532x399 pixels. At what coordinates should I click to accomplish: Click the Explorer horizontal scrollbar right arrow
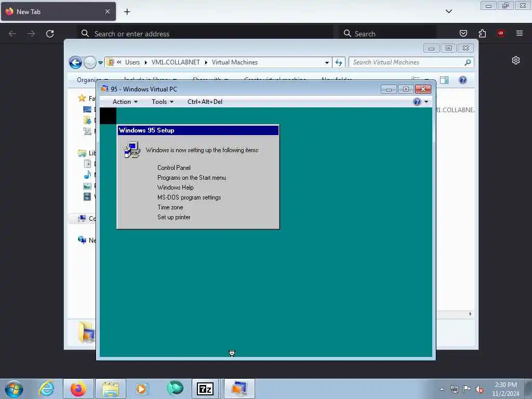pos(470,314)
